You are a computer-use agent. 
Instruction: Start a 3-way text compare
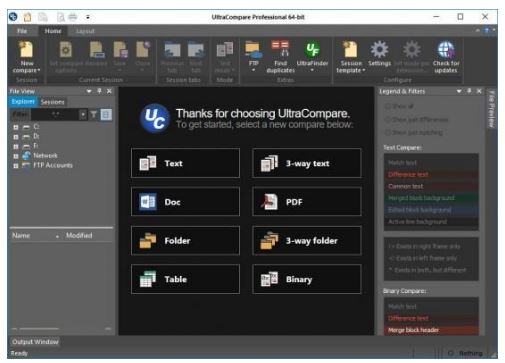coord(307,163)
